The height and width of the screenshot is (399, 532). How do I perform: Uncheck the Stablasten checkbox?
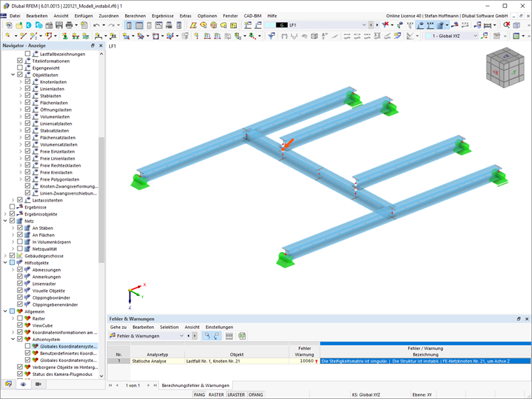point(28,96)
